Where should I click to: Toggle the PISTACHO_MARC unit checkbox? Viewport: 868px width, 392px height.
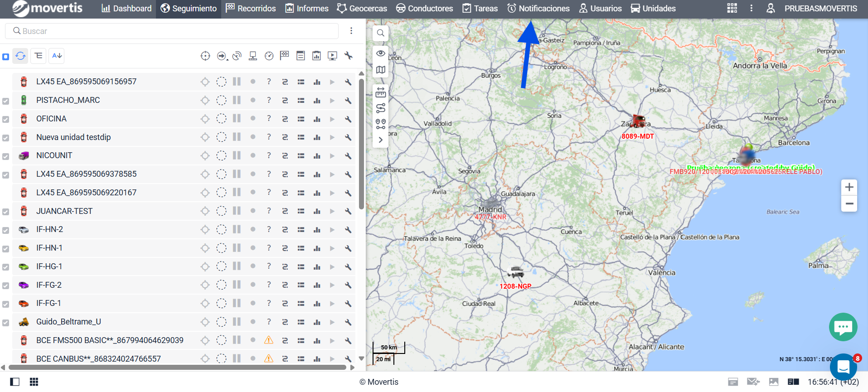(5, 101)
